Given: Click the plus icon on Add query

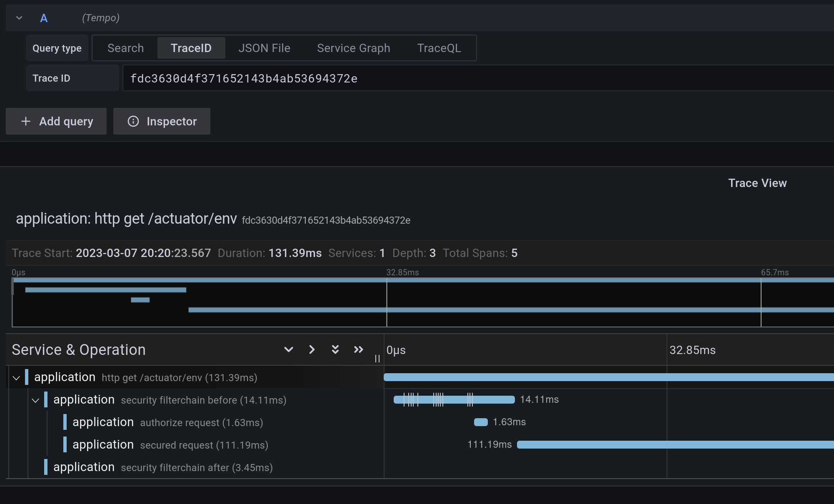Looking at the screenshot, I should pos(26,121).
